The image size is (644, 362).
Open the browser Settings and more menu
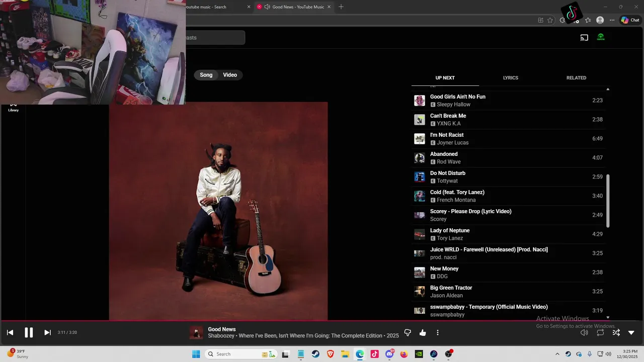[612, 20]
